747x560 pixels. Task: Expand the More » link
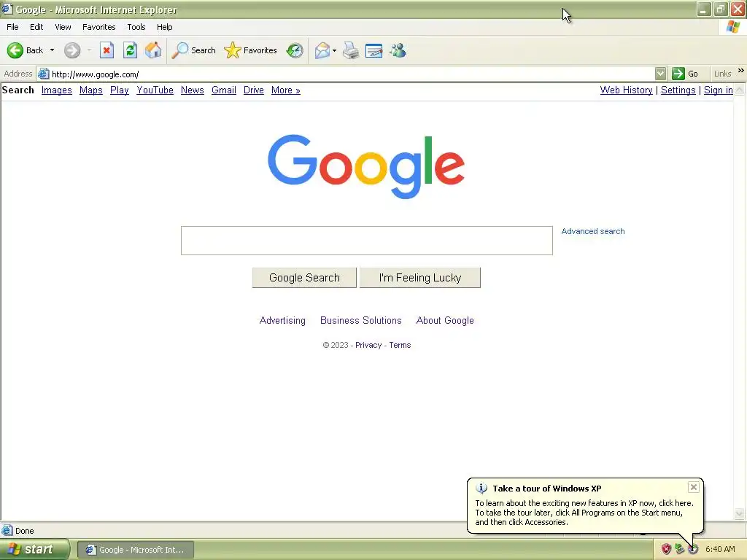pos(286,90)
